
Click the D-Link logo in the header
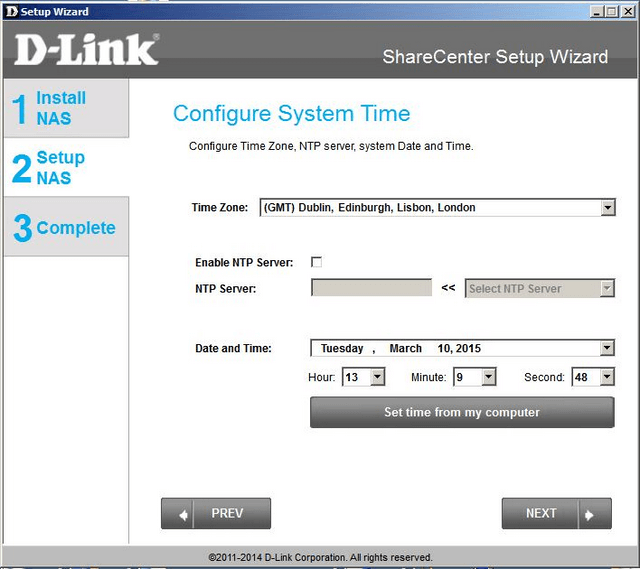pyautogui.click(x=87, y=50)
